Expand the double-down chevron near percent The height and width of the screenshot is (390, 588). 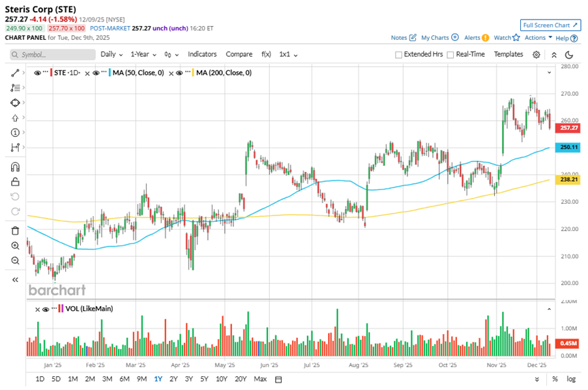point(537,380)
